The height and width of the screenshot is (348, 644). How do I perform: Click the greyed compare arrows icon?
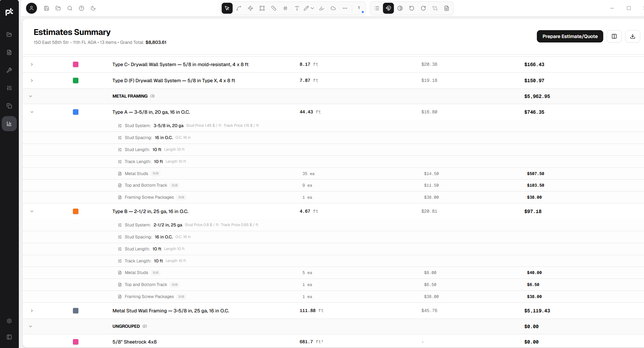[x=435, y=8]
